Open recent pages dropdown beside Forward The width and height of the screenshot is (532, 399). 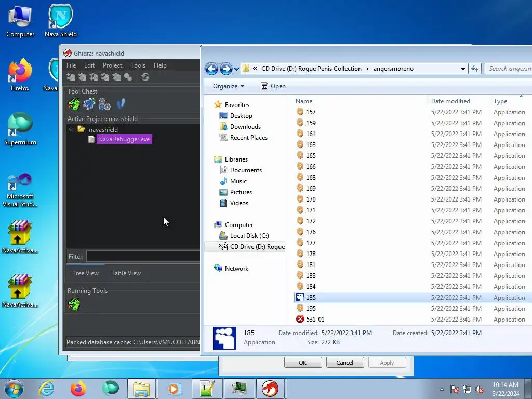(236, 69)
